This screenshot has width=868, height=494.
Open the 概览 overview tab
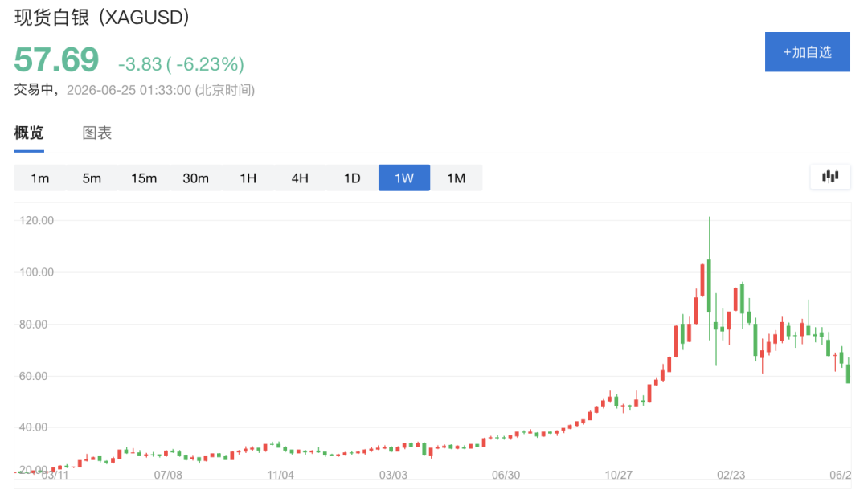coord(29,133)
